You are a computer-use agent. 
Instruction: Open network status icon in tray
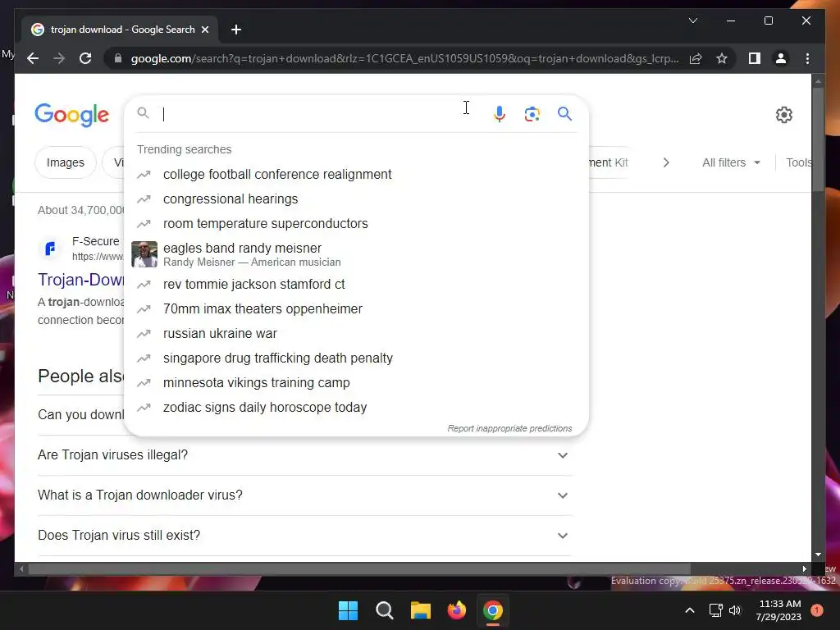click(716, 610)
